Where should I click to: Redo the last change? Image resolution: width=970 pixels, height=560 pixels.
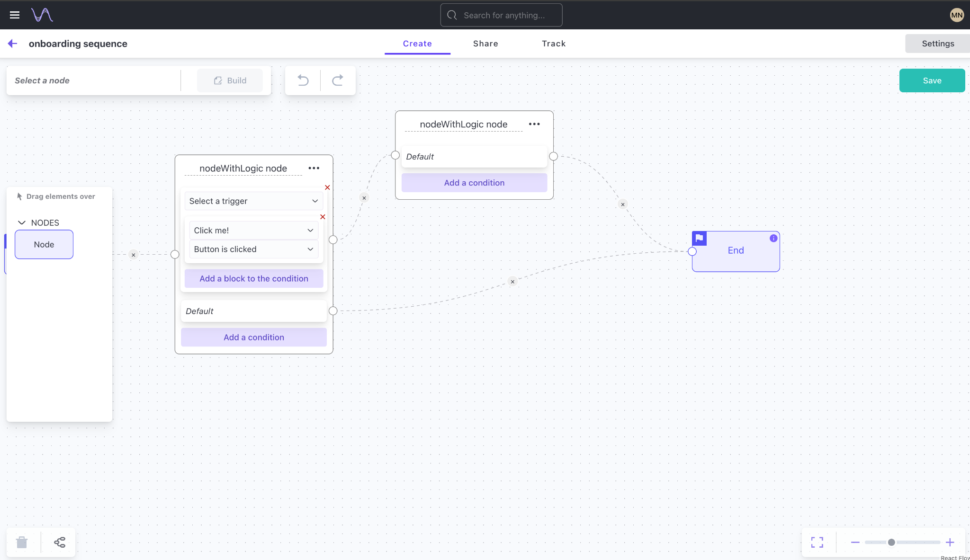tap(337, 80)
